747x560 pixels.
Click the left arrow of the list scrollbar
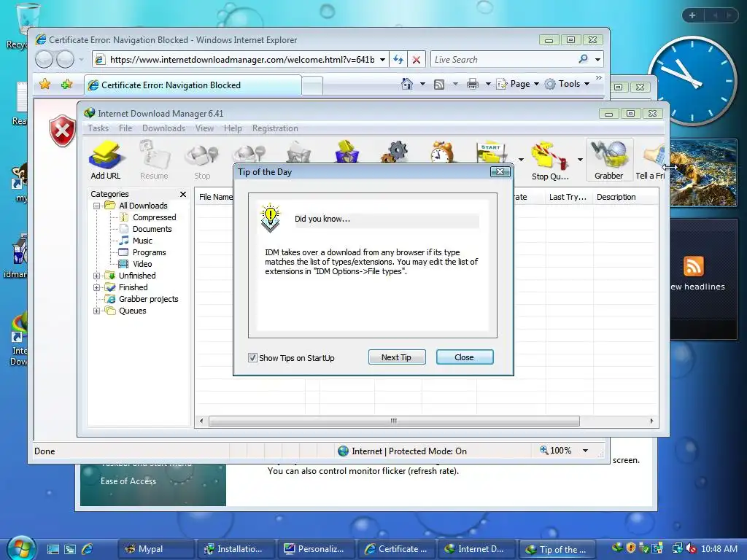click(201, 421)
